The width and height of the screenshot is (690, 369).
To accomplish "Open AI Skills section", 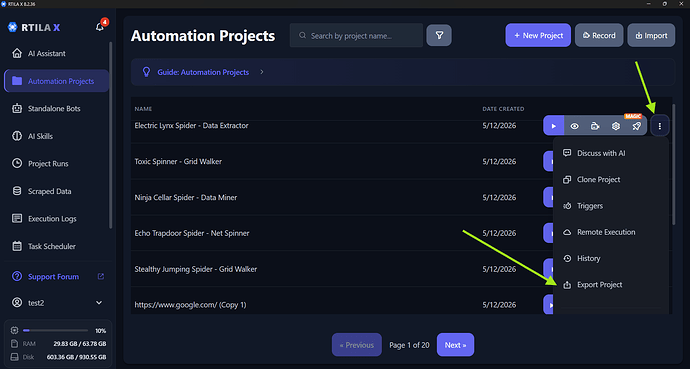I will pyautogui.click(x=56, y=136).
